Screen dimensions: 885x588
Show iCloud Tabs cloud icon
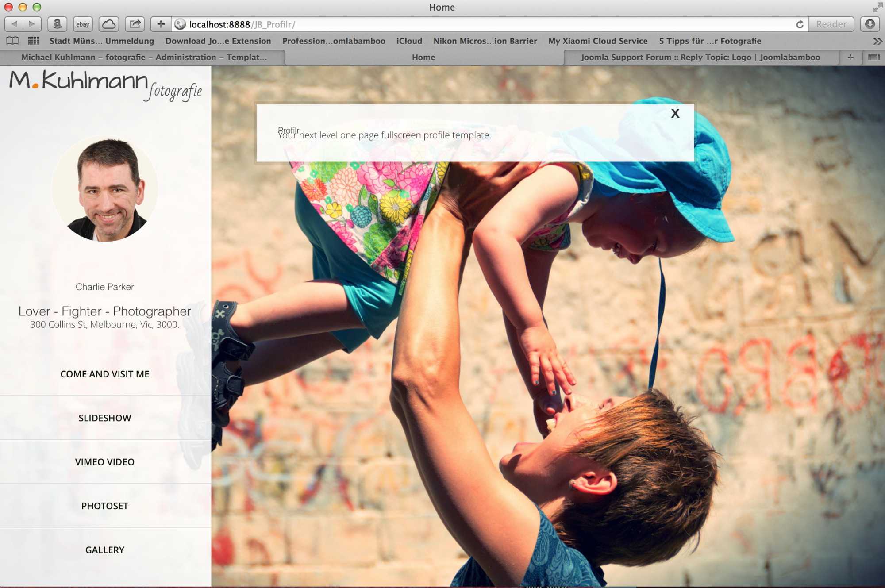(x=108, y=24)
